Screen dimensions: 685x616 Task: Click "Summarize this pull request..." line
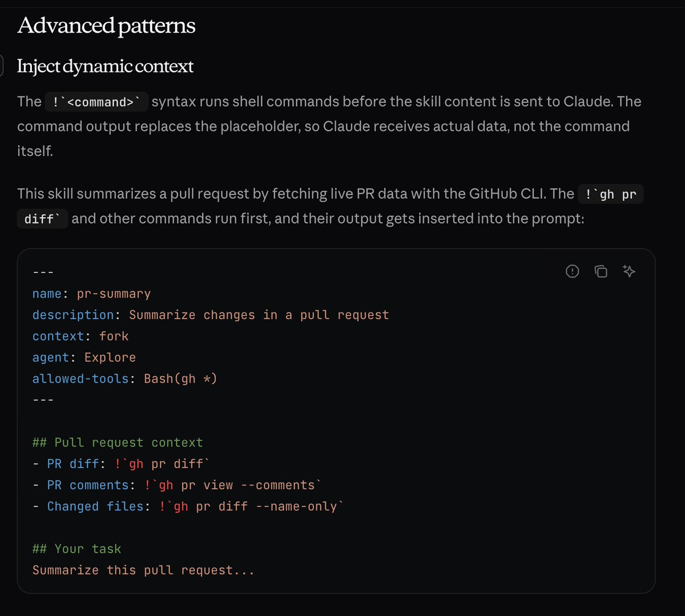coord(143,570)
